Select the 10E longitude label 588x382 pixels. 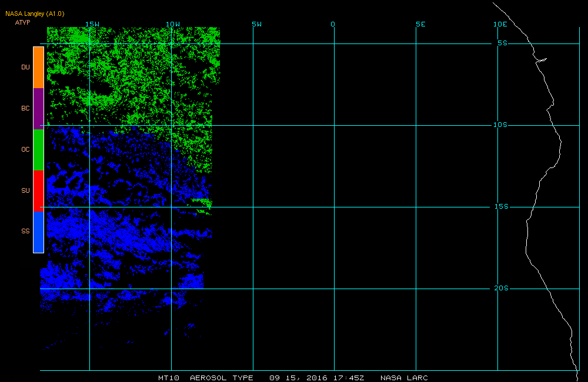500,24
